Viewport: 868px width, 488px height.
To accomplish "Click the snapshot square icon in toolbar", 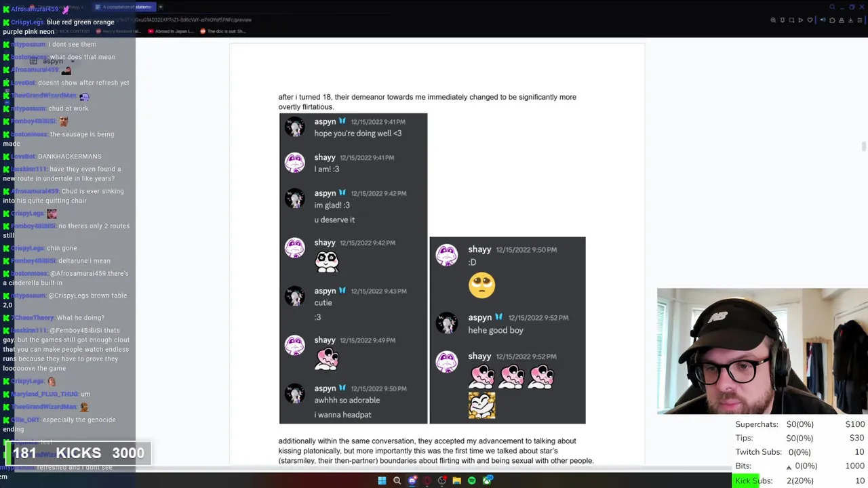I will [791, 20].
